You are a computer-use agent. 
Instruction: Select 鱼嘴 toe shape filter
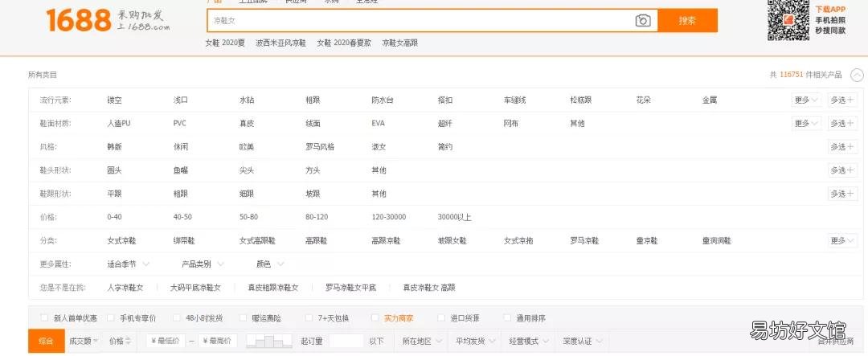(181, 170)
